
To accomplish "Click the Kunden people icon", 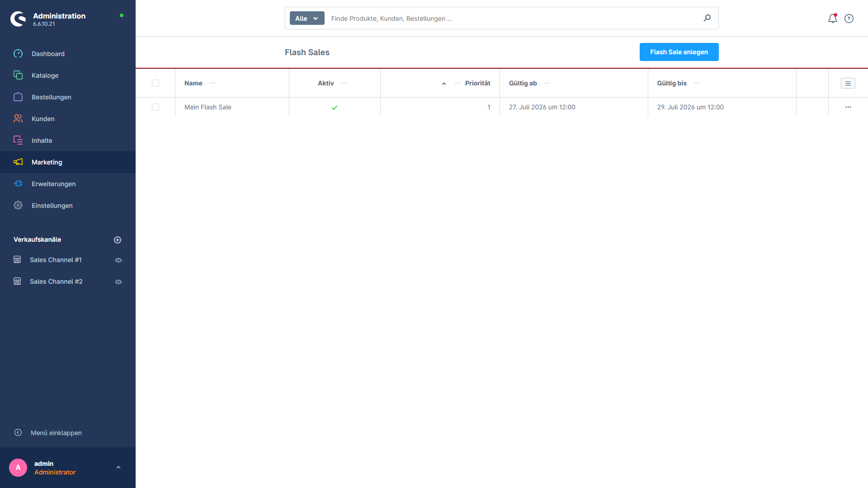I will click(x=18, y=119).
